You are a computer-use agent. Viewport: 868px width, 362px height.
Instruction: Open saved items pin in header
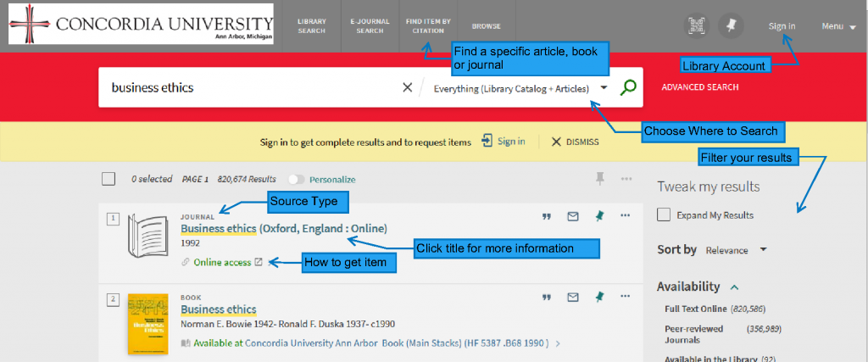click(731, 26)
